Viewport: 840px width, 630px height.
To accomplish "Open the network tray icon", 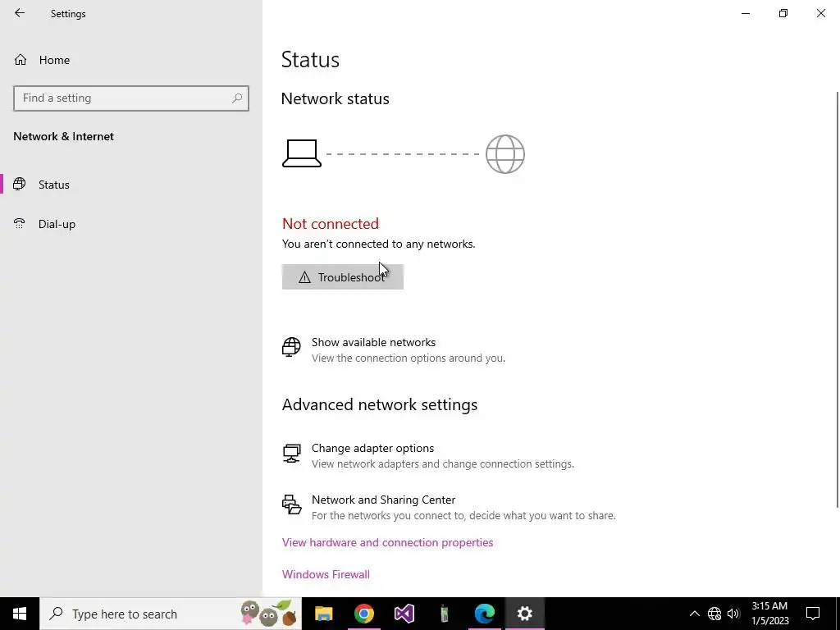I will (x=714, y=614).
